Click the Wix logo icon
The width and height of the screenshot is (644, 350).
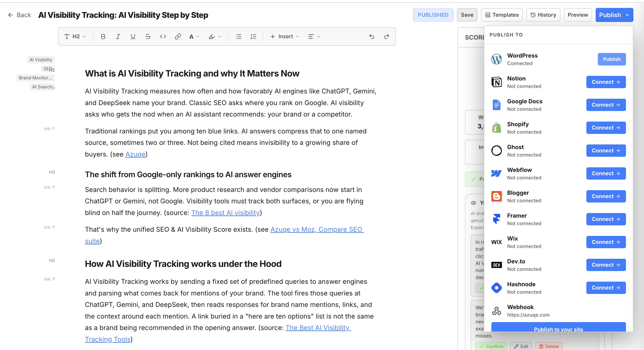tap(496, 242)
